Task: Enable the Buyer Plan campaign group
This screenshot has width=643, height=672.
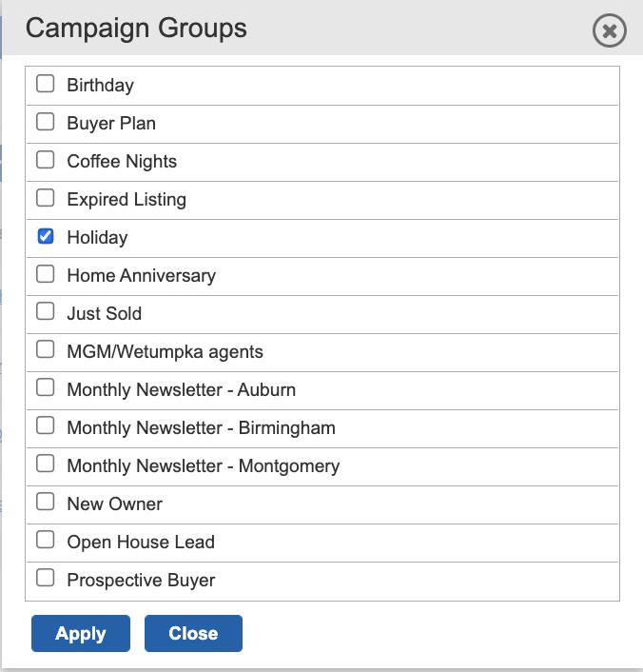Action: click(45, 122)
